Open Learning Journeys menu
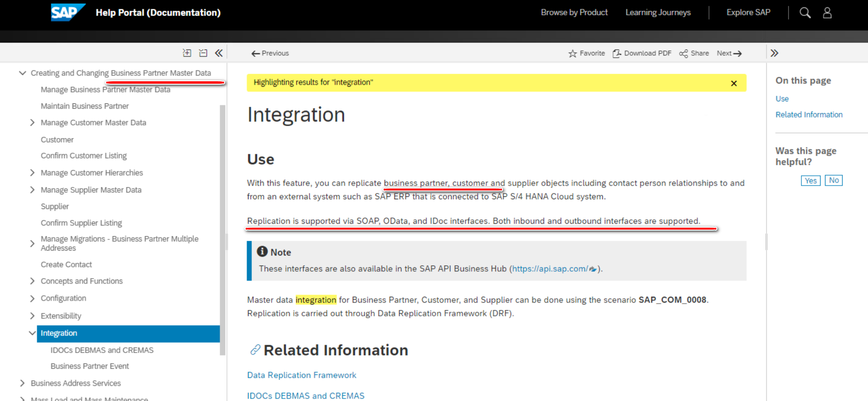Viewport: 868px width, 401px height. point(658,12)
